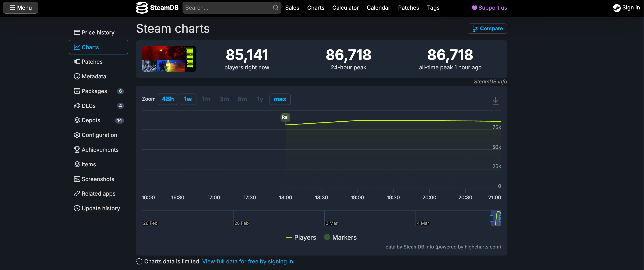Select the 48h zoom range

click(x=168, y=99)
